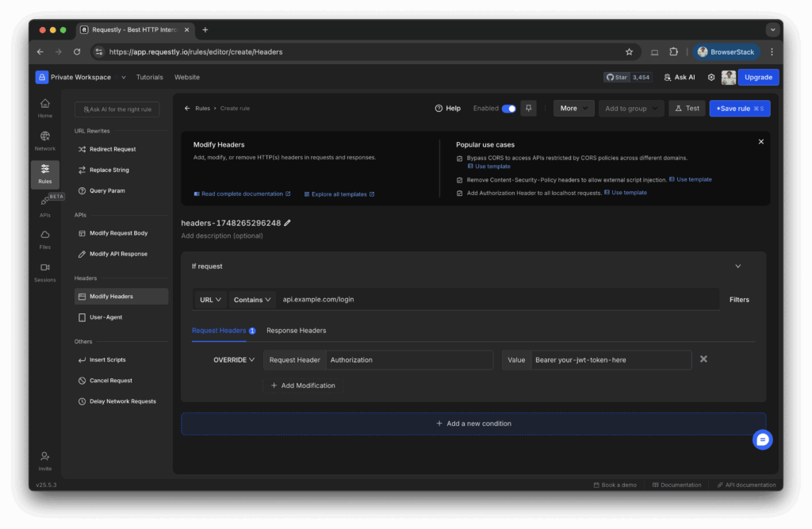Screen dimensions: 812x529
Task: Open the settings gear icon
Action: pos(711,77)
